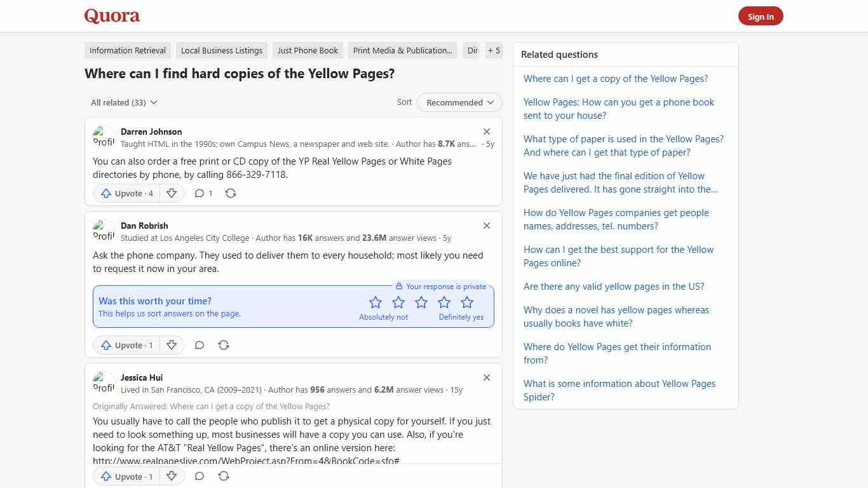The width and height of the screenshot is (868, 488).
Task: Click the repost icon on Jessica Hui's answer
Action: (223, 476)
